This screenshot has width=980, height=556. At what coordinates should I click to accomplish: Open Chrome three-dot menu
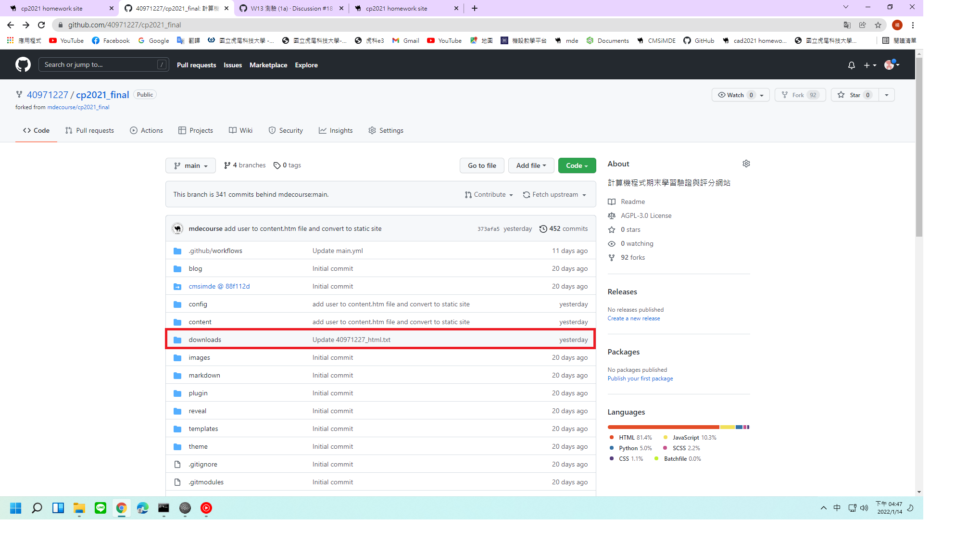(x=913, y=25)
